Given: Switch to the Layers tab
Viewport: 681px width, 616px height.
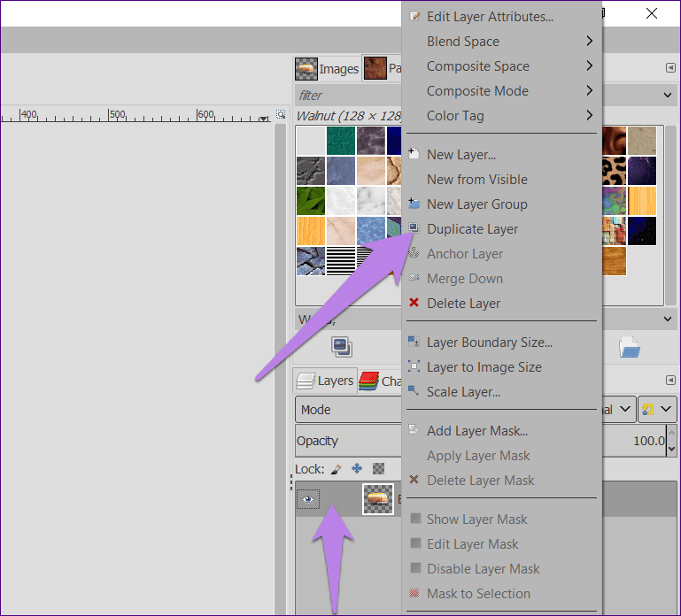Looking at the screenshot, I should [x=325, y=381].
